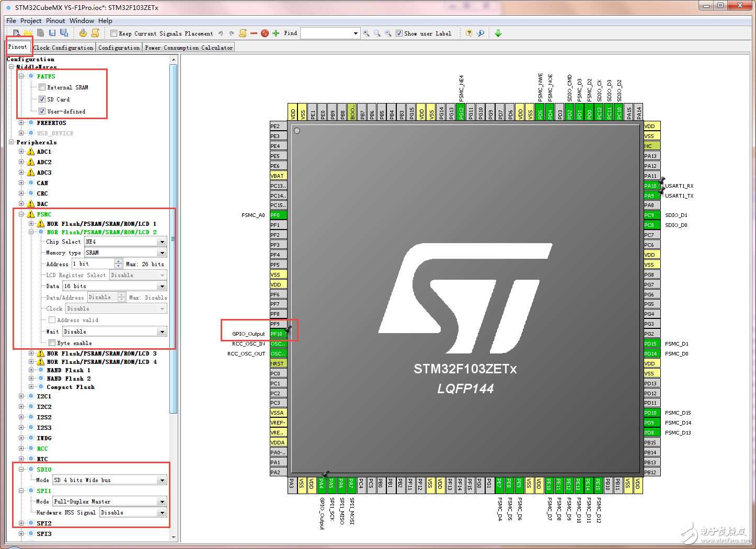Open SDIO Mode dropdown

pos(162,480)
